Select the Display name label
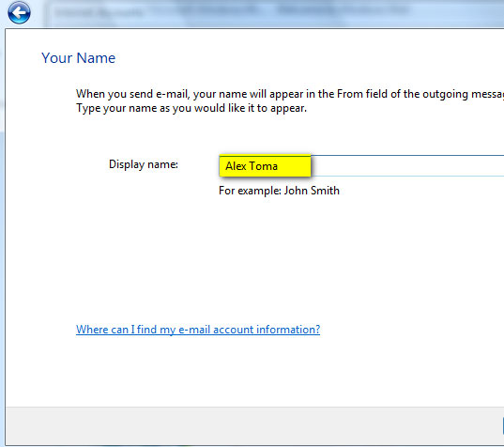This screenshot has height=447, width=504. pos(144,164)
